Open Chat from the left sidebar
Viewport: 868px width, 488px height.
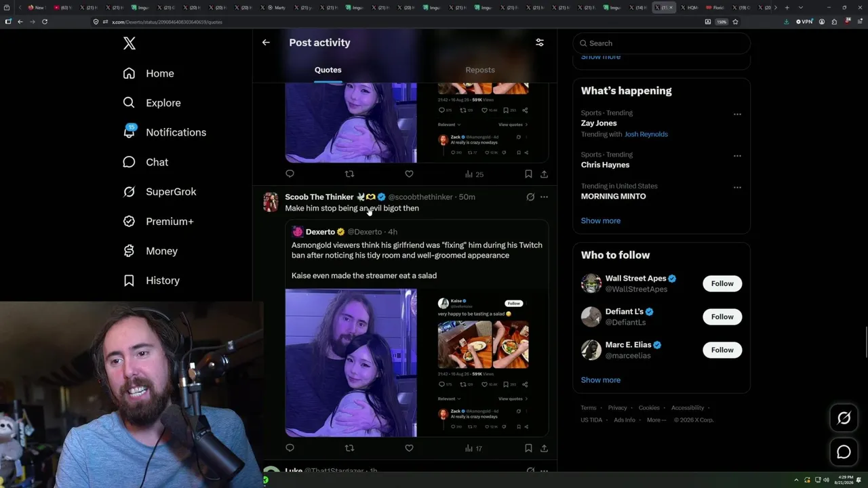point(145,162)
